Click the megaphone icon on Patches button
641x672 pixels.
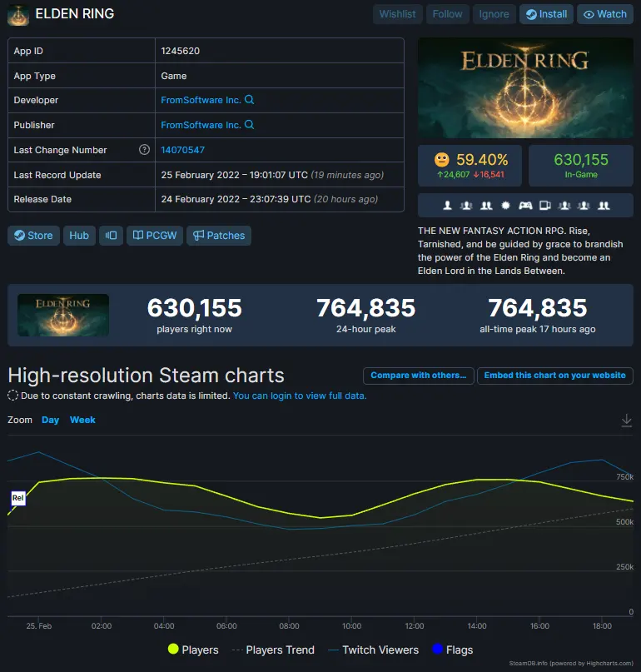pos(198,236)
